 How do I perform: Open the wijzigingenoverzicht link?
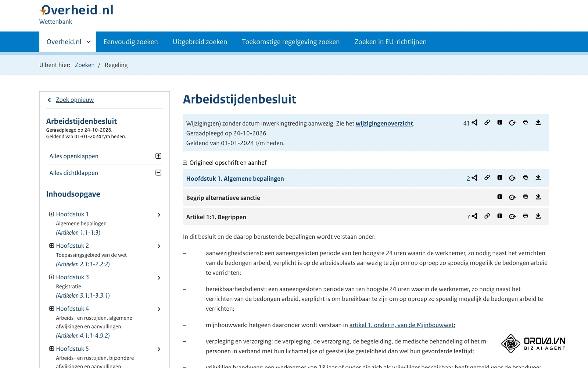pos(384,123)
